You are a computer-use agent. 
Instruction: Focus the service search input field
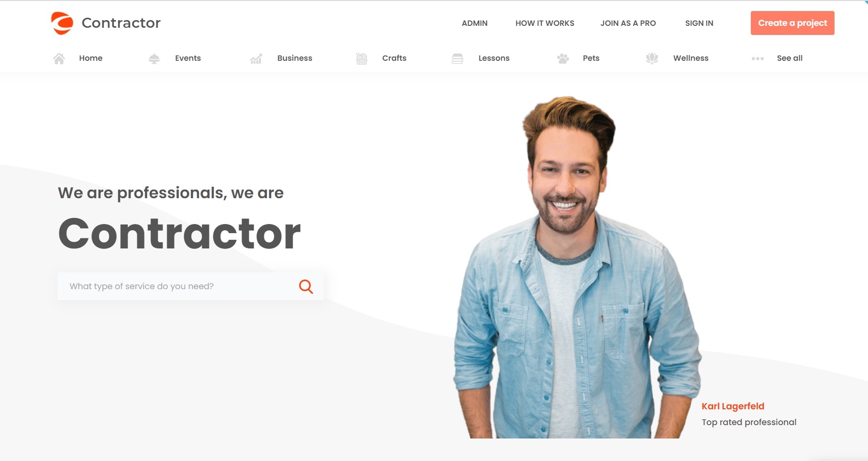(x=190, y=286)
